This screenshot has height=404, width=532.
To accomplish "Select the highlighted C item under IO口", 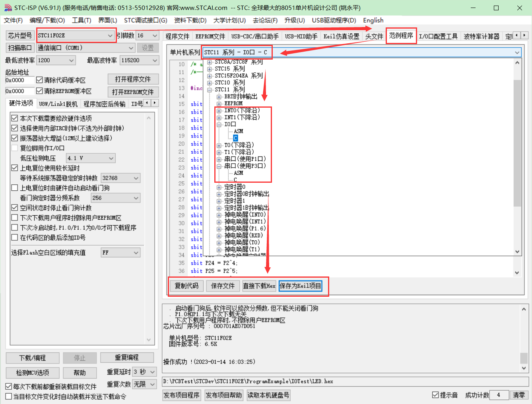I will [235, 138].
